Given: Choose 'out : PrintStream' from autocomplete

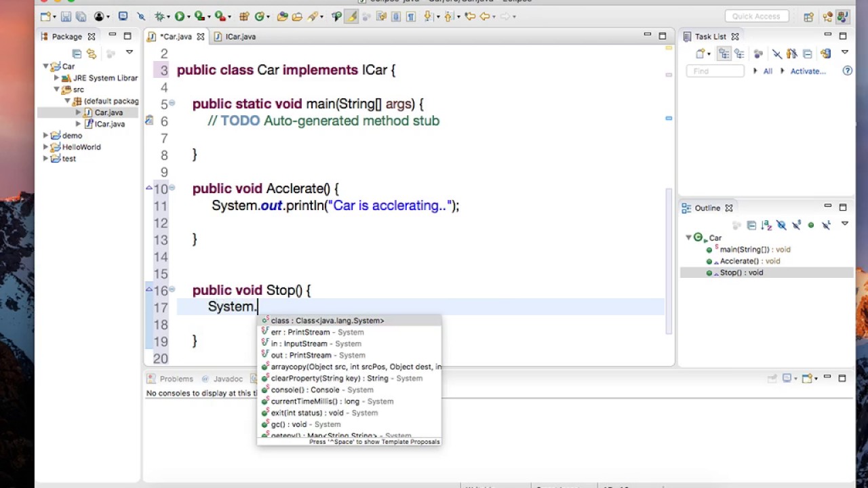Looking at the screenshot, I should 349,355.
